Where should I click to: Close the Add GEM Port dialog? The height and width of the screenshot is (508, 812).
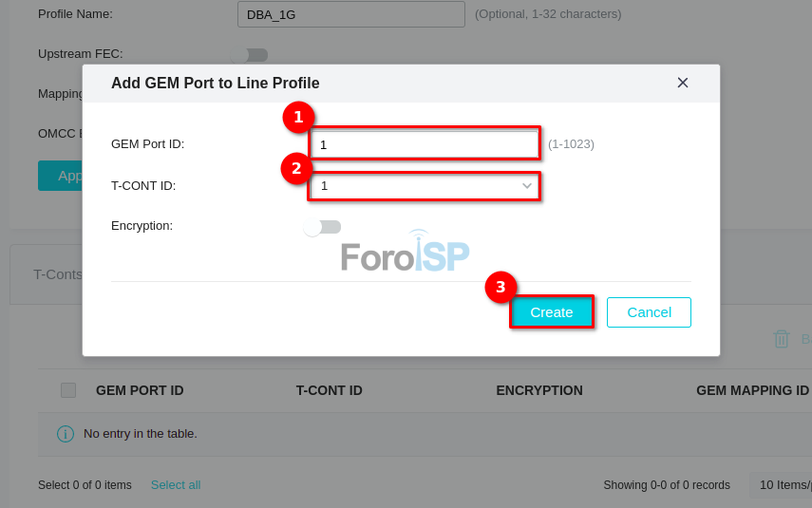point(682,83)
